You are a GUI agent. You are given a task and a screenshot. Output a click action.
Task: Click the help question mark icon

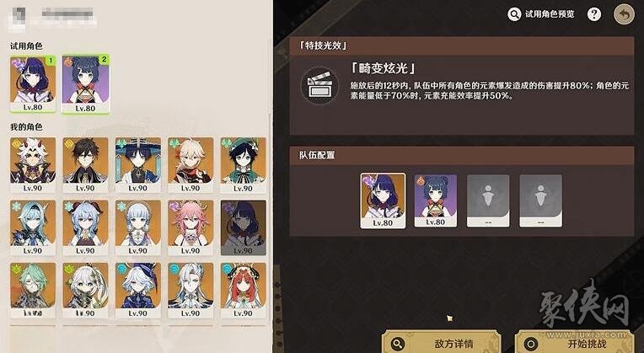coord(594,14)
